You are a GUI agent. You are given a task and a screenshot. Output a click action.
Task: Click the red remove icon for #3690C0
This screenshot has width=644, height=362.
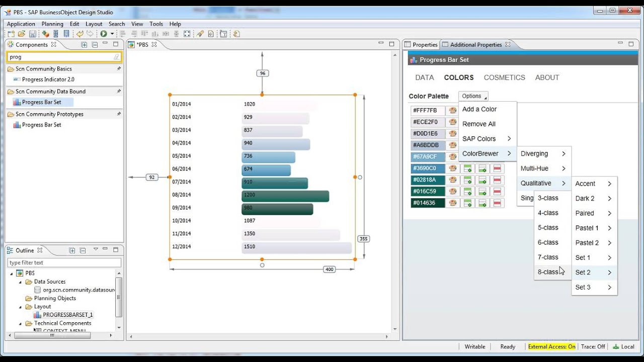tap(498, 168)
